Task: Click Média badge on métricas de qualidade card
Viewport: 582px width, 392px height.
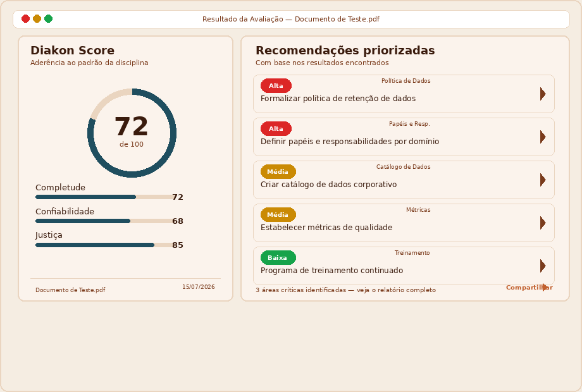Action: click(x=278, y=215)
